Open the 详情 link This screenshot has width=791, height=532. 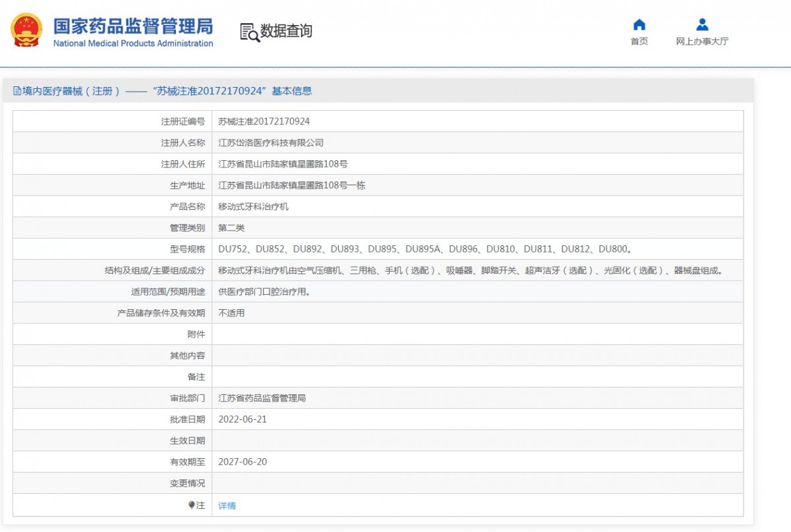point(227,506)
